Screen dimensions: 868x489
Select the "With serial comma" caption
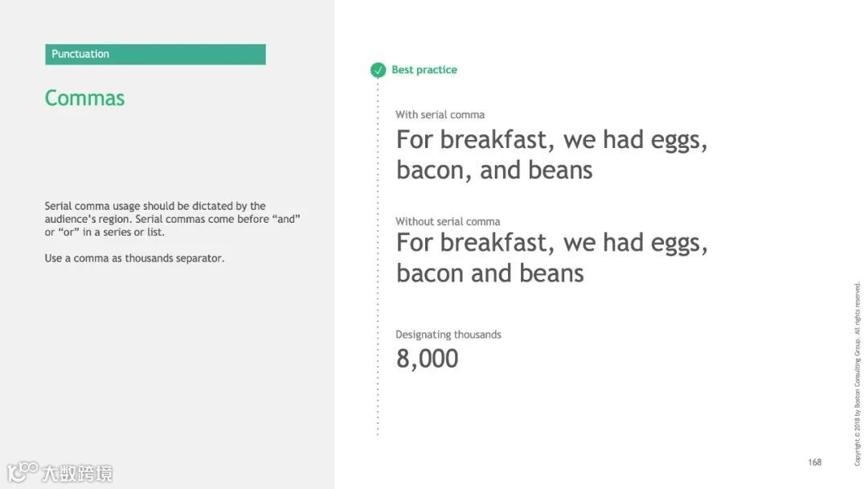[440, 115]
